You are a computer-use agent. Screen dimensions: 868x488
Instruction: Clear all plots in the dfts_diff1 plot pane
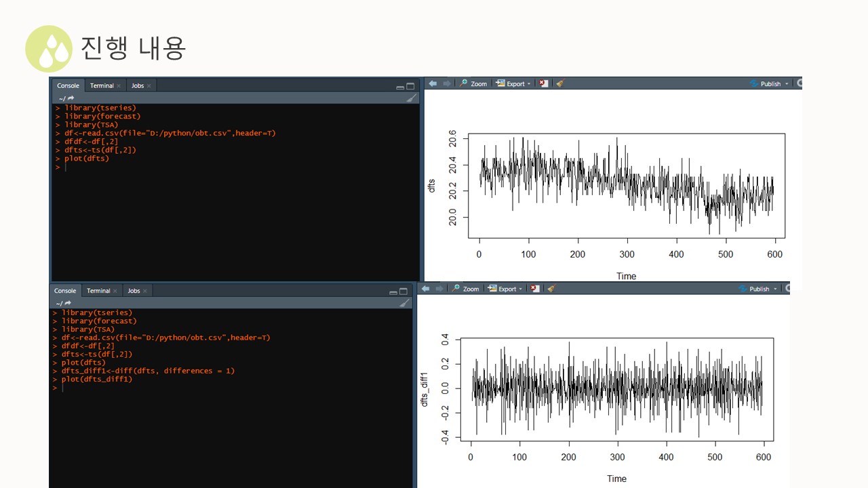[551, 289]
